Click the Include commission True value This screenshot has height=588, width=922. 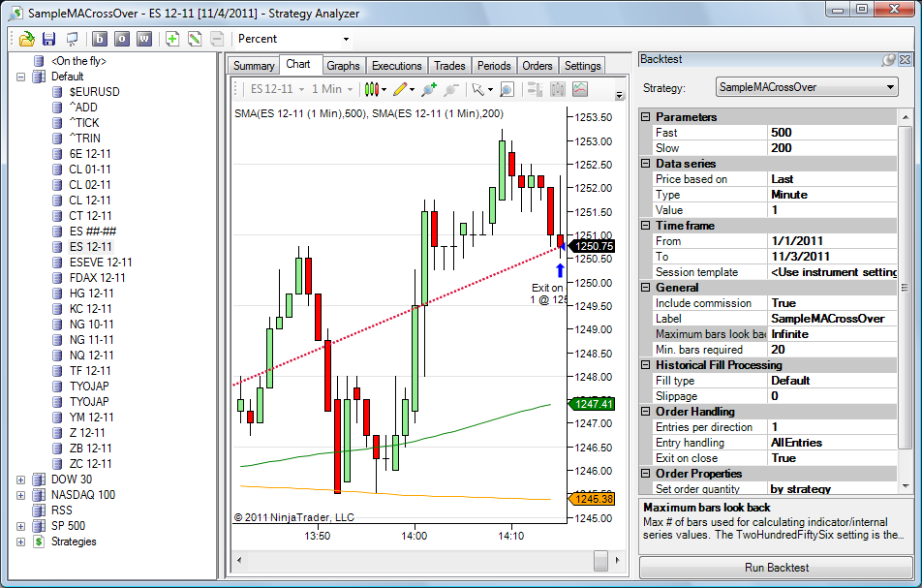point(833,303)
